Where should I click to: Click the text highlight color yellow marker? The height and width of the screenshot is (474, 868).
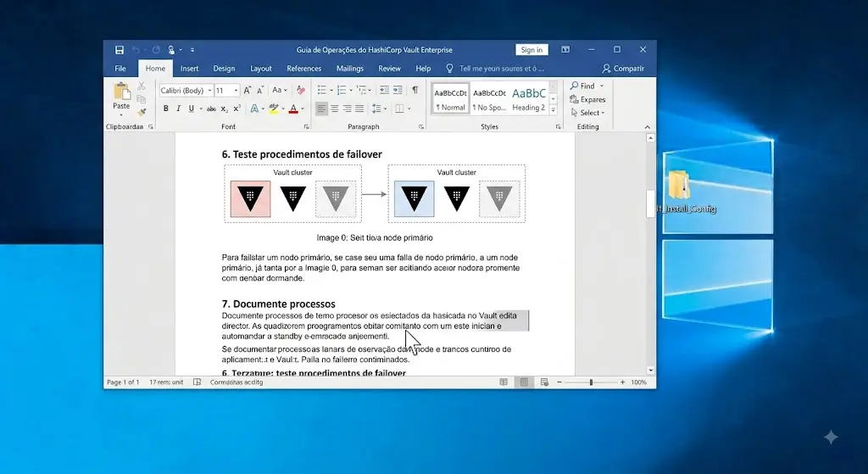tap(274, 109)
